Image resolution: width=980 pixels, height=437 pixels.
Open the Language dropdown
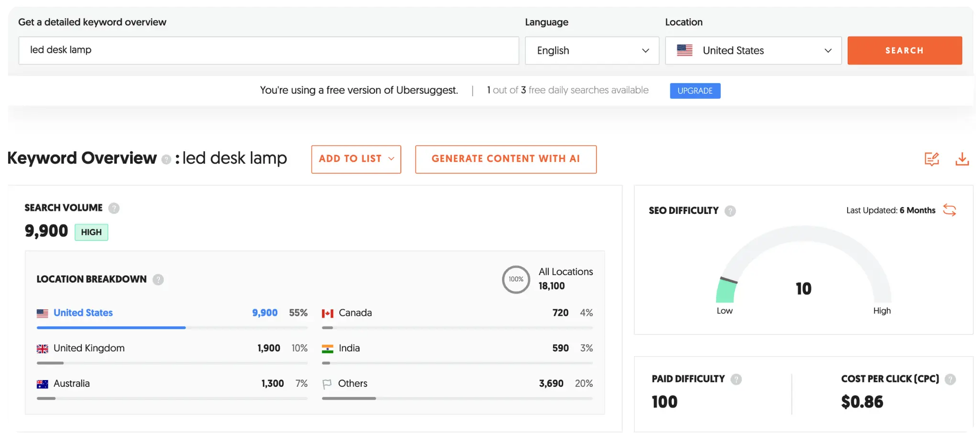(592, 50)
